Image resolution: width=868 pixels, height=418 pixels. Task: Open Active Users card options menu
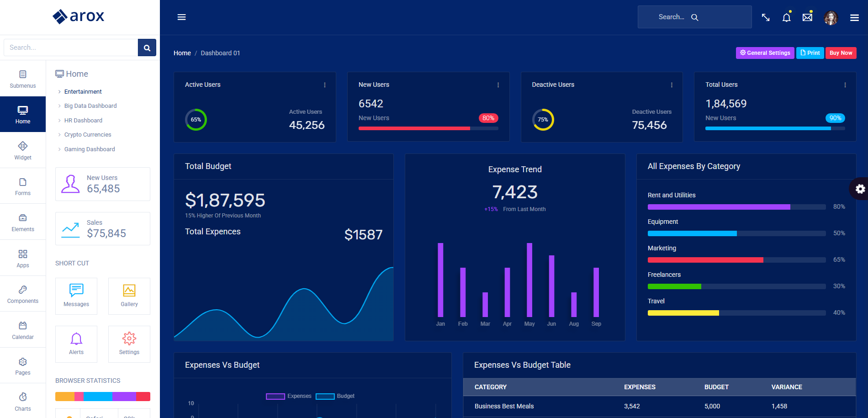325,85
